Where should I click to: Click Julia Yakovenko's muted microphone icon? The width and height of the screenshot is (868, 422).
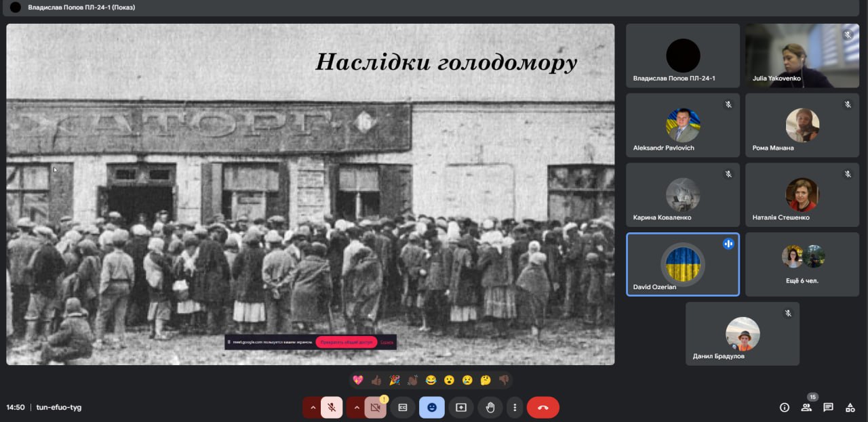(848, 35)
